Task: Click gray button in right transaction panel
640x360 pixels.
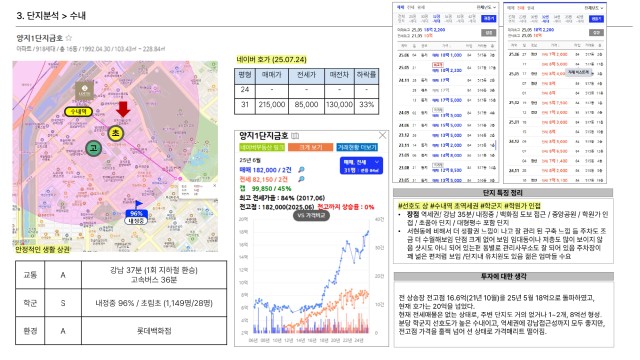Action: coord(596,33)
